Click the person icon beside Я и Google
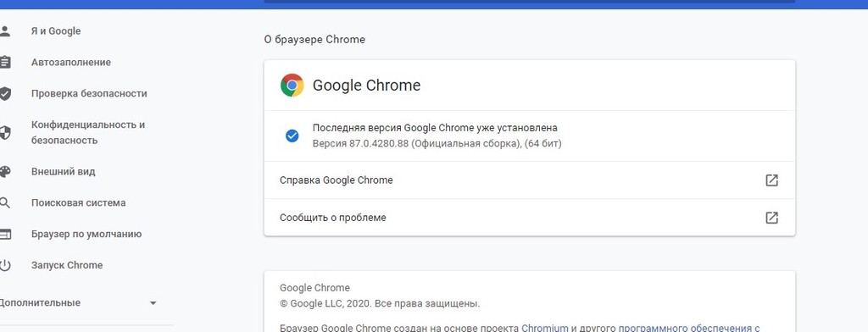The width and height of the screenshot is (868, 332). coord(4,31)
